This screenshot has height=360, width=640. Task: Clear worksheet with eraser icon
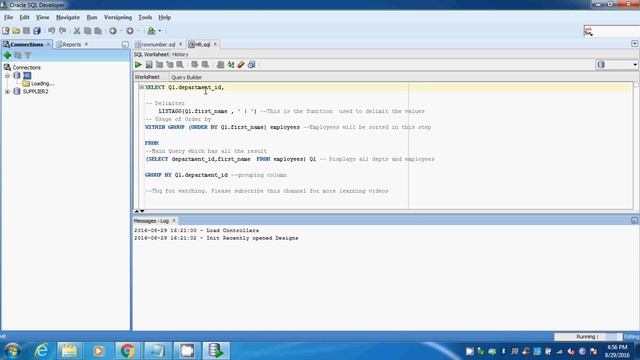[x=241, y=64]
